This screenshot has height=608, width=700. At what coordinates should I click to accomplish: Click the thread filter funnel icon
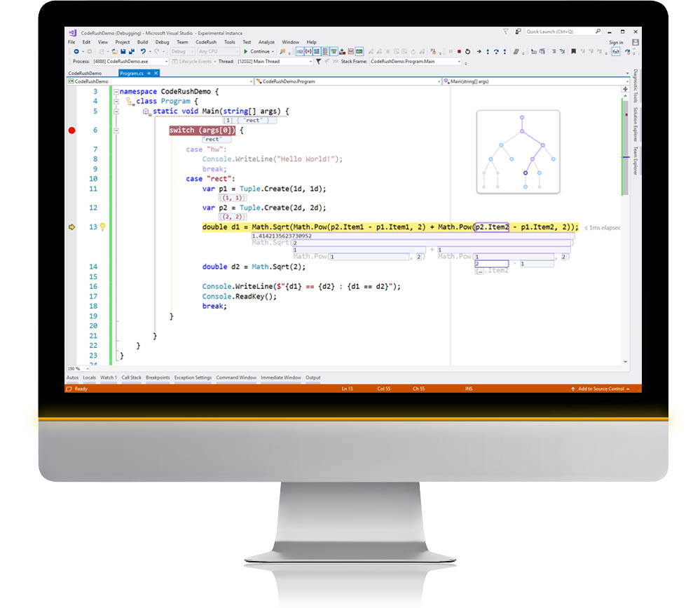[318, 62]
